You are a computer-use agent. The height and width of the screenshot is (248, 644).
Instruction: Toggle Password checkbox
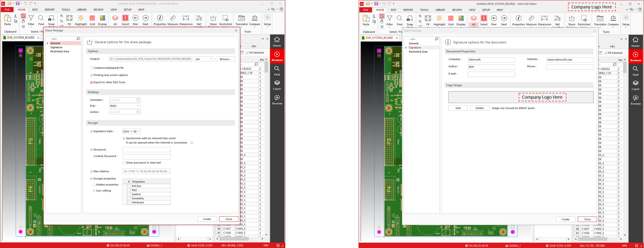point(91,150)
